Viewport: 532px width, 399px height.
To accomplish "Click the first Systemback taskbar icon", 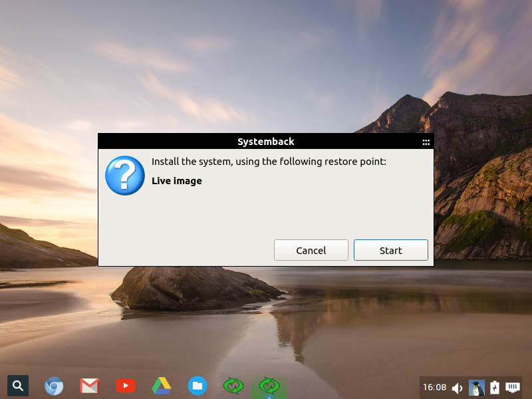I will tap(233, 386).
